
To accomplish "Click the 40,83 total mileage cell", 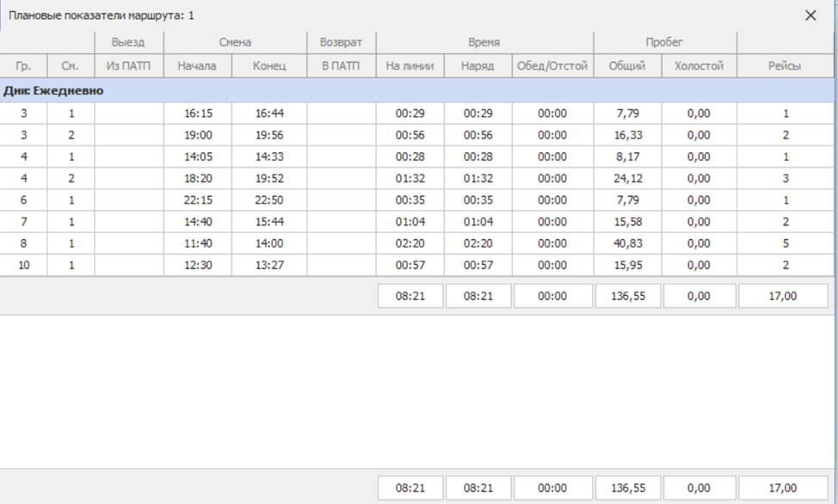I will point(627,243).
